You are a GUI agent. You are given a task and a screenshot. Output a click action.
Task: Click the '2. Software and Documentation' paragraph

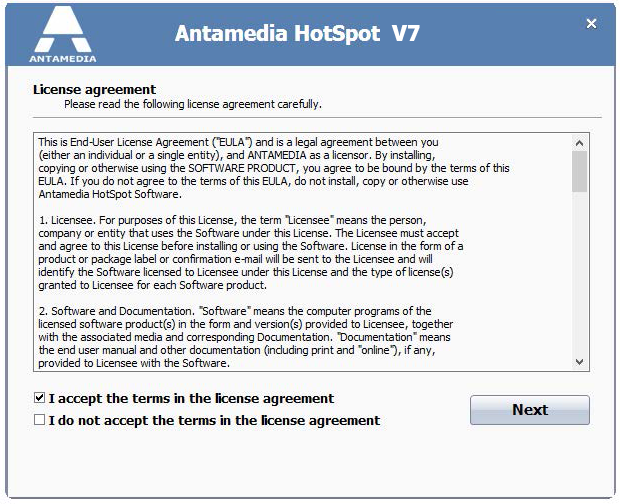point(246,337)
